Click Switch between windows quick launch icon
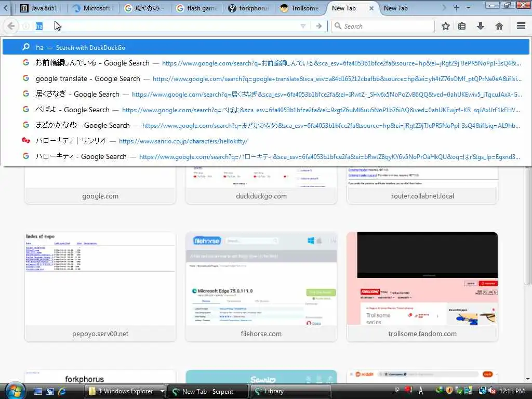 click(x=50, y=391)
